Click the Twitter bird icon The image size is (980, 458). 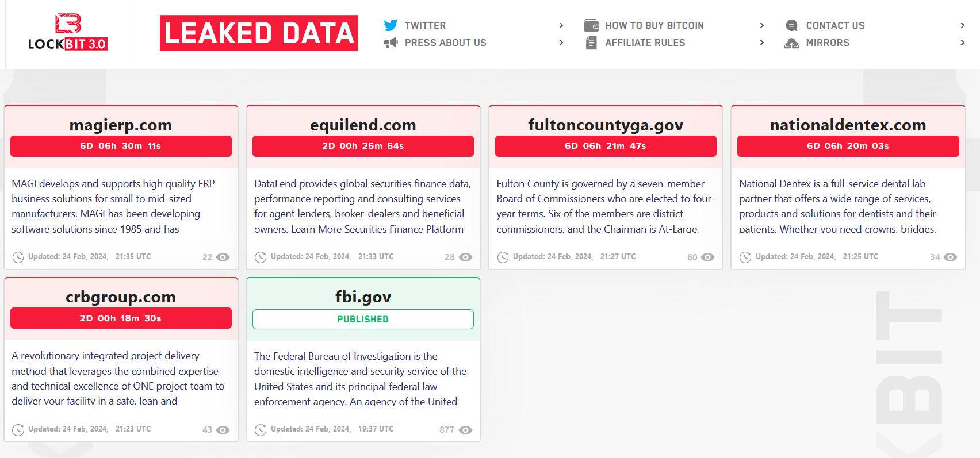tap(391, 25)
